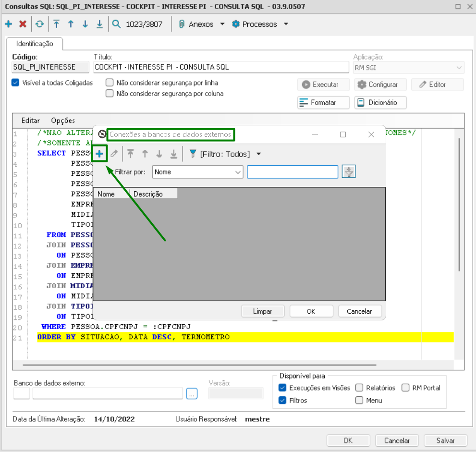The height and width of the screenshot is (452, 476).
Task: Go to next record in main toolbar
Action: (x=85, y=24)
